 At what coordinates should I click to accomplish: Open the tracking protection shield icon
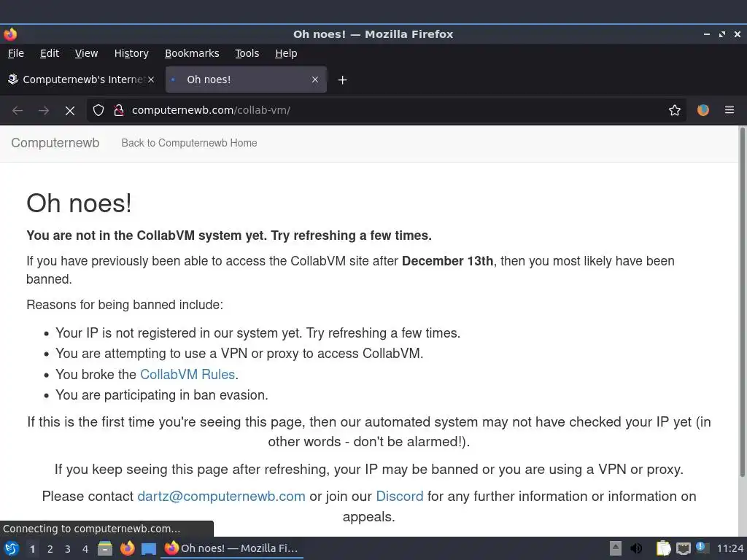98,111
